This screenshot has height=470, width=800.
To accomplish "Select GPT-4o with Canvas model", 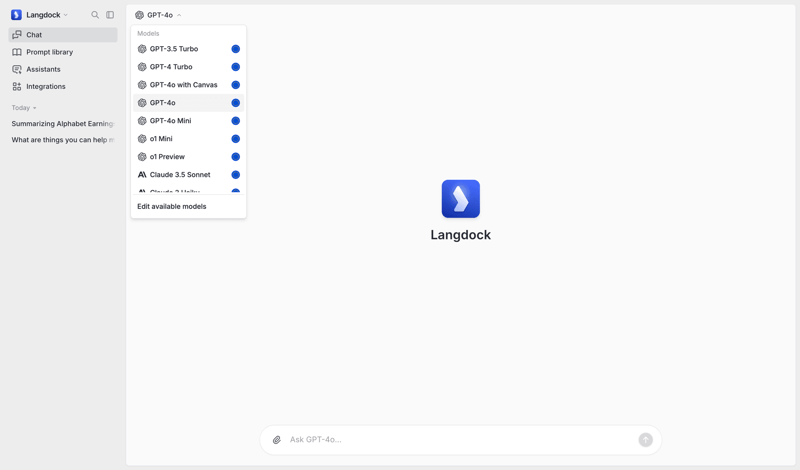I will tap(188, 85).
